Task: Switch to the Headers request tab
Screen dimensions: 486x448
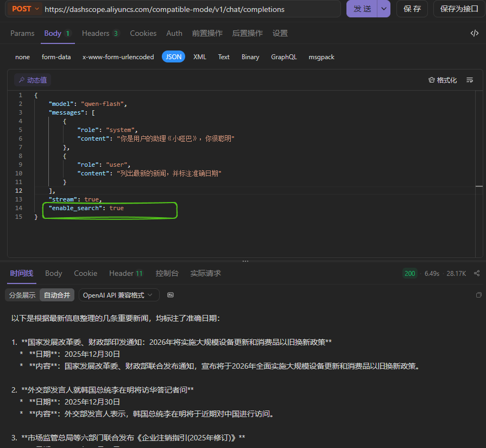Action: (100, 33)
